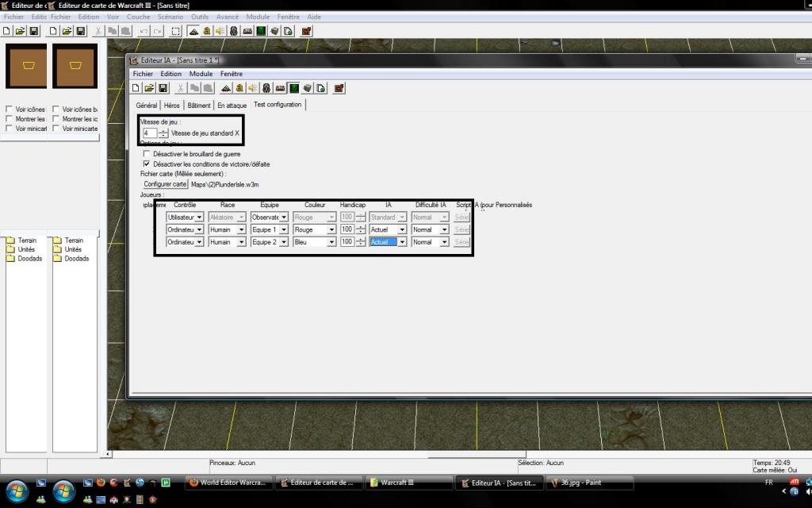Switch to 'Warcraft III' taskbar button
The width and height of the screenshot is (812, 508).
(x=410, y=483)
